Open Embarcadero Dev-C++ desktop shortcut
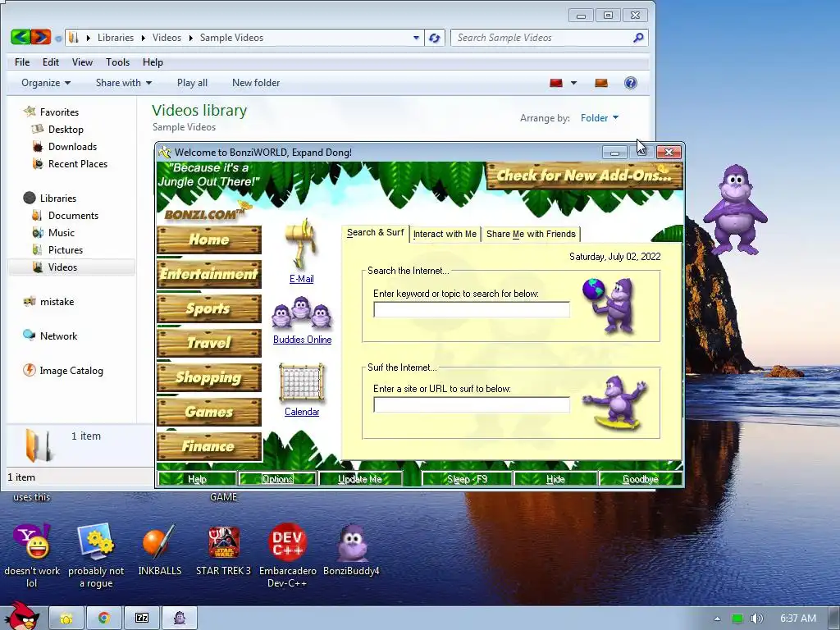Image resolution: width=840 pixels, height=630 pixels. [288, 557]
